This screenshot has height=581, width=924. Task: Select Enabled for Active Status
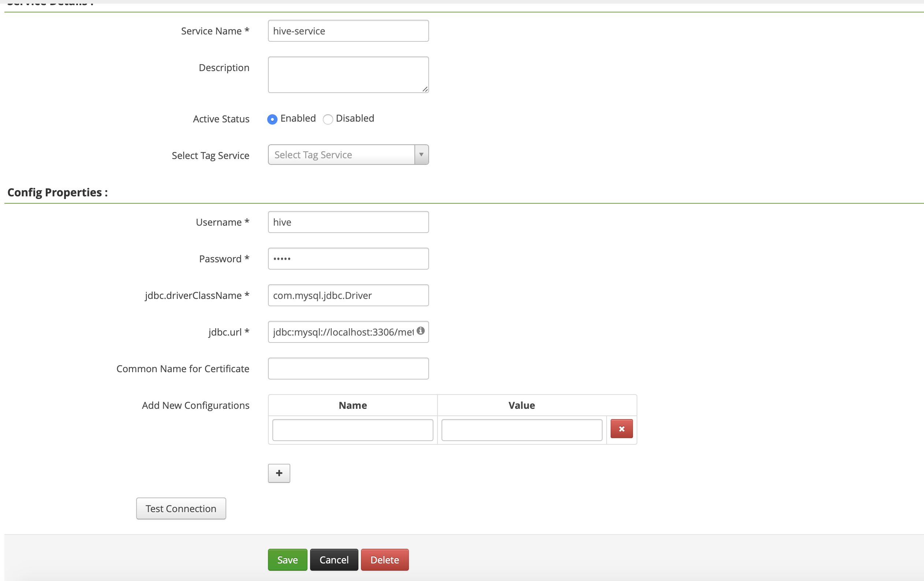(x=272, y=119)
